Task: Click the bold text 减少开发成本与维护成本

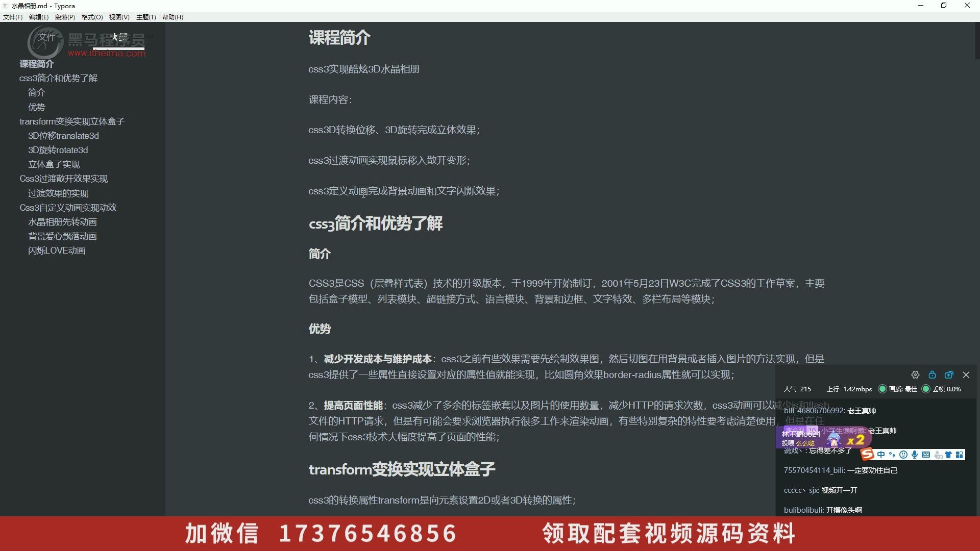Action: (x=378, y=359)
